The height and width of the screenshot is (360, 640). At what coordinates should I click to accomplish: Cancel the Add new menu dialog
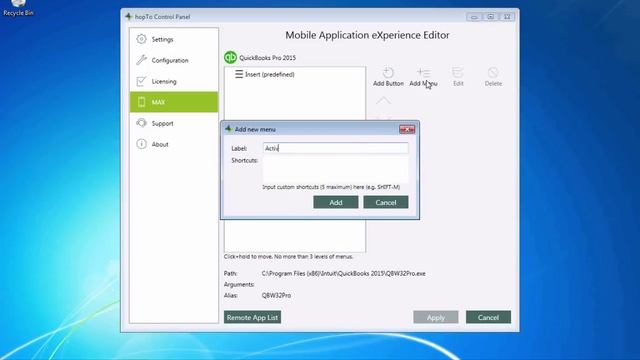click(x=386, y=202)
